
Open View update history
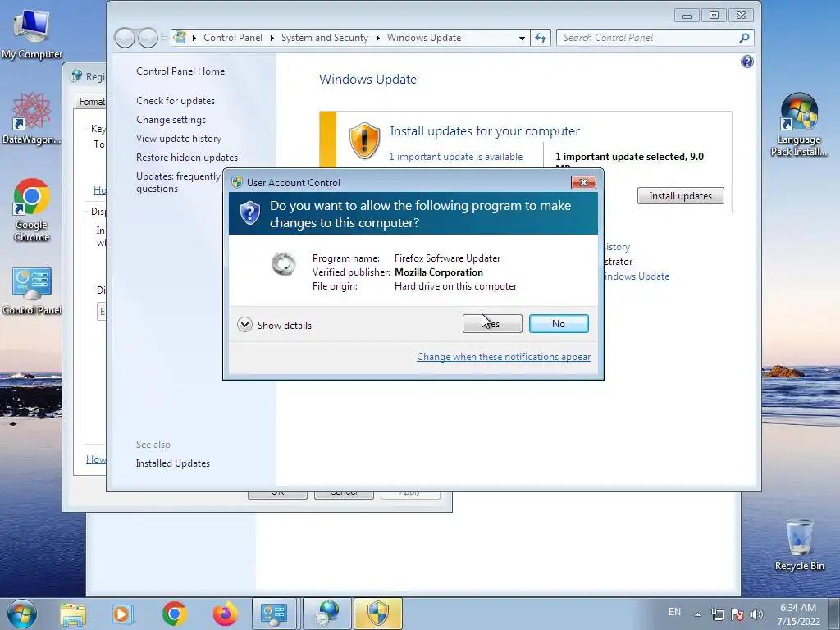pyautogui.click(x=178, y=138)
